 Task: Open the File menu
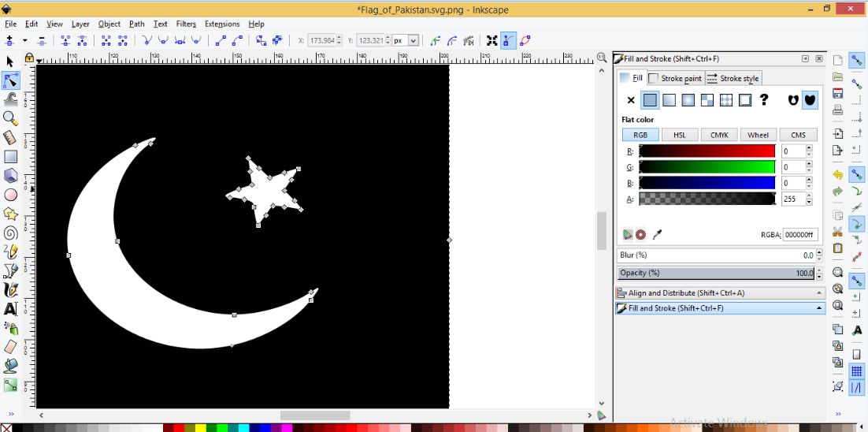10,24
